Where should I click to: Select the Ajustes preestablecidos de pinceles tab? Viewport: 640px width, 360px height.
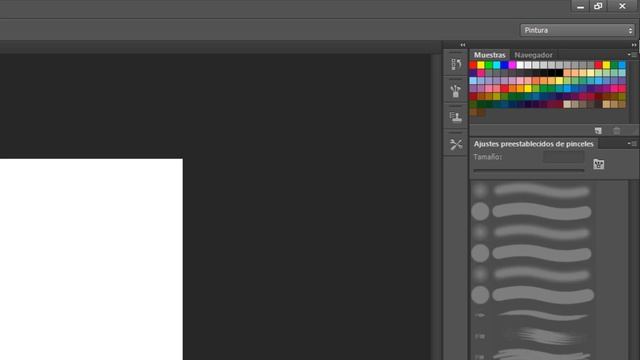pos(533,144)
